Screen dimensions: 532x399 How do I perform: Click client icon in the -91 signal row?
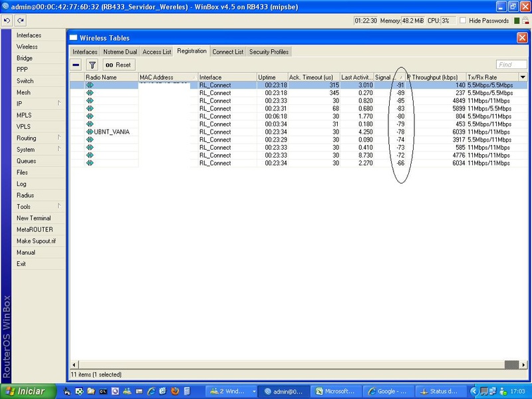pos(90,85)
